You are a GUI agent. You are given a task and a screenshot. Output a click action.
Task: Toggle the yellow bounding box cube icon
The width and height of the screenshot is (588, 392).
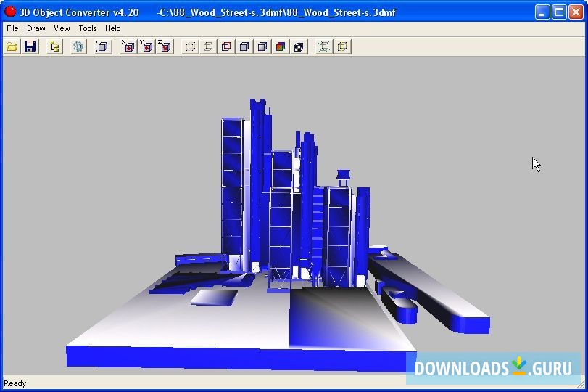(x=342, y=46)
